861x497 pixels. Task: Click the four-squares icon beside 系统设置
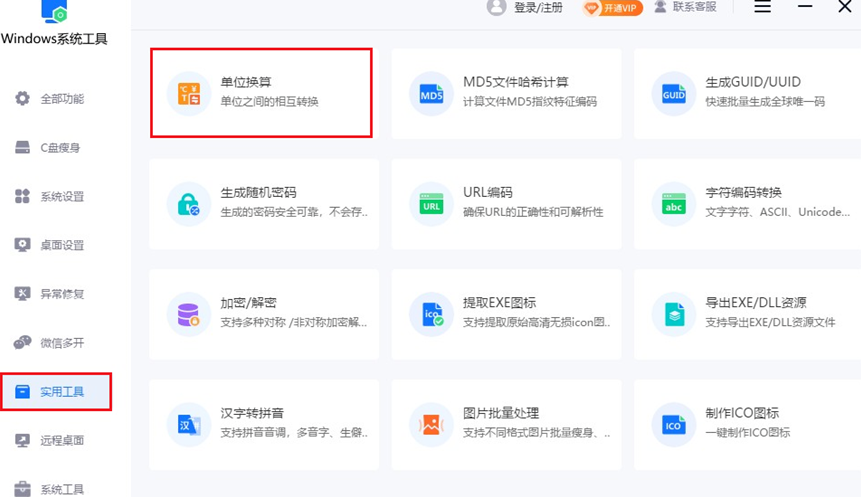[22, 196]
